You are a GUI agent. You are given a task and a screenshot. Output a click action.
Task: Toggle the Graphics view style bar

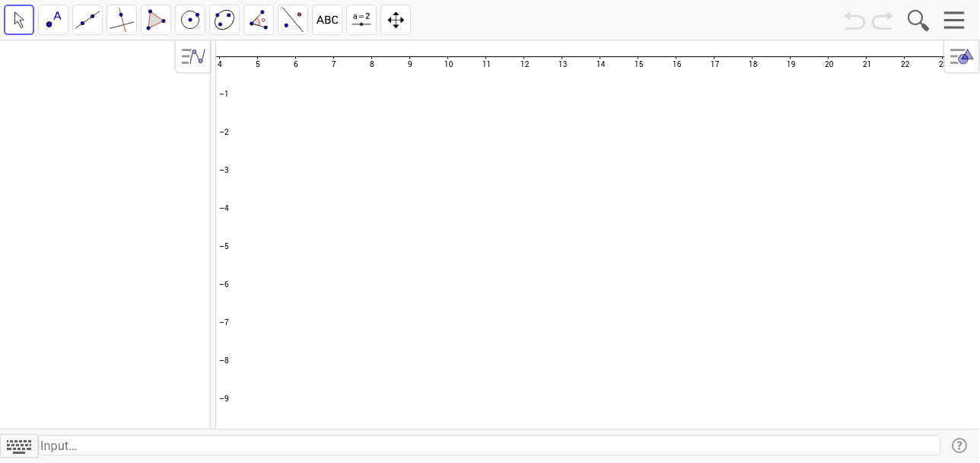tap(962, 56)
